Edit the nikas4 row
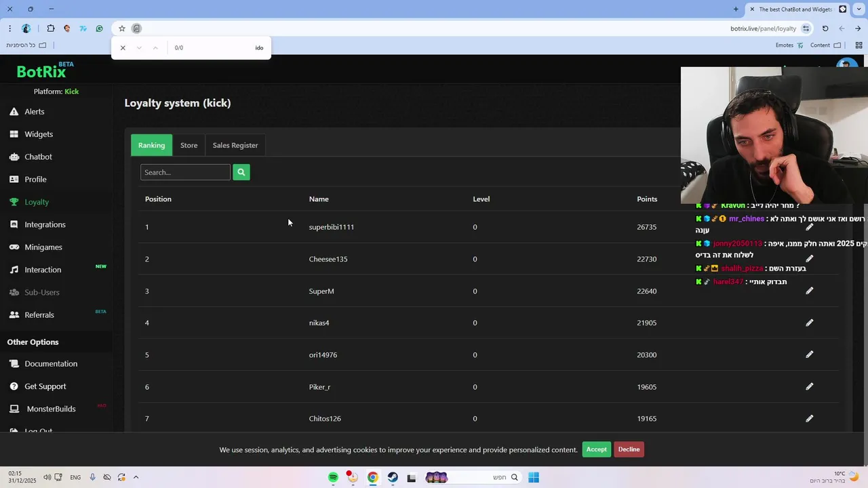Screen dimensions: 868x488 coord(809,323)
